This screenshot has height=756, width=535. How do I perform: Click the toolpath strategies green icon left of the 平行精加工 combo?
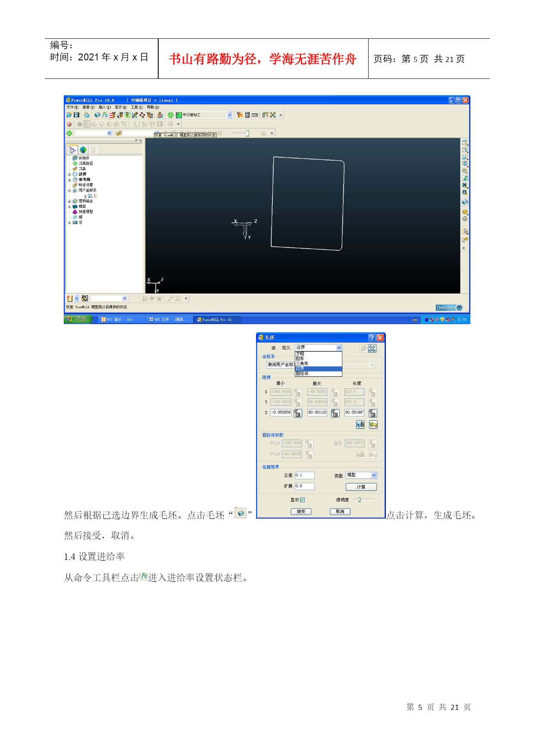(x=171, y=115)
